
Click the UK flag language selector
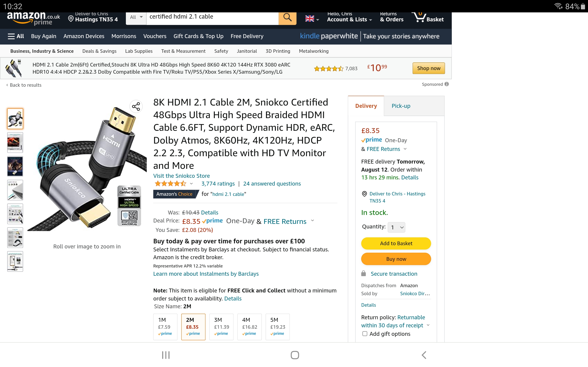point(312,19)
